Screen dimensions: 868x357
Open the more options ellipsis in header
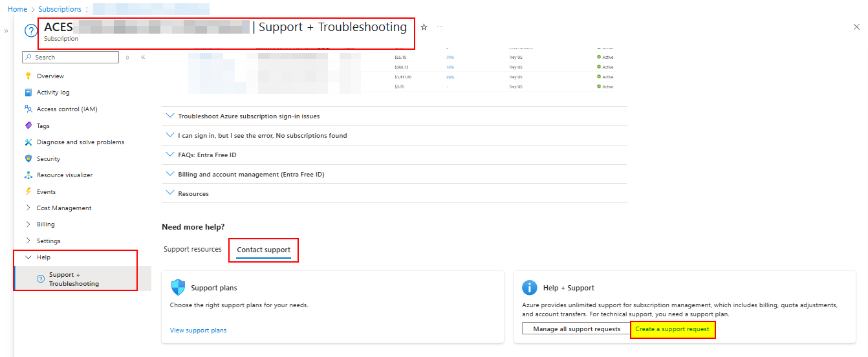(x=440, y=27)
